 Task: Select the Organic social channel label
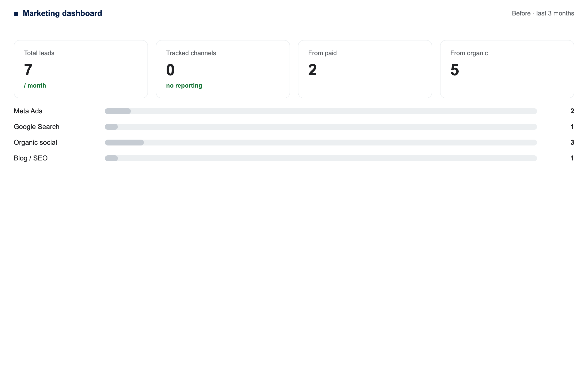coord(35,142)
